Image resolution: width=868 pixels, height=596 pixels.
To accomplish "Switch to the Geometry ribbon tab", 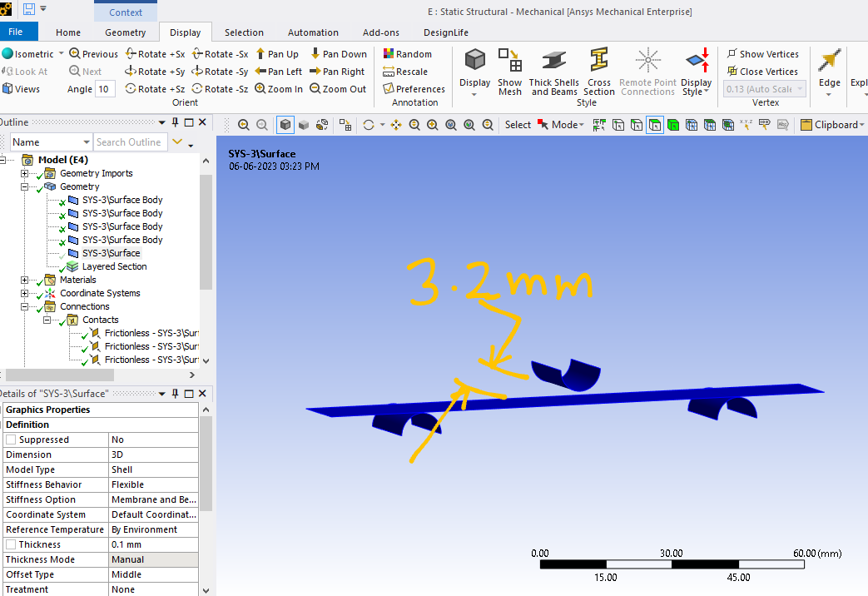I will coord(125,32).
